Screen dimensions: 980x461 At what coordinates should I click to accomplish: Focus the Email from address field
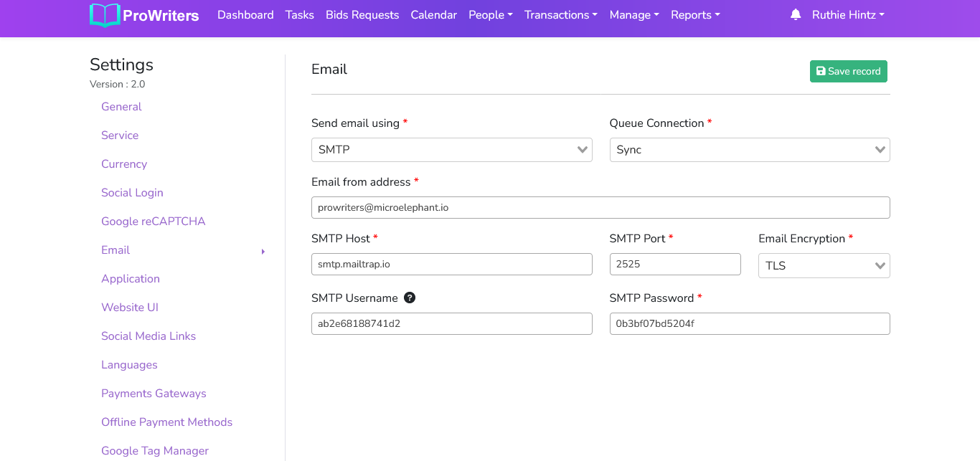click(x=600, y=207)
